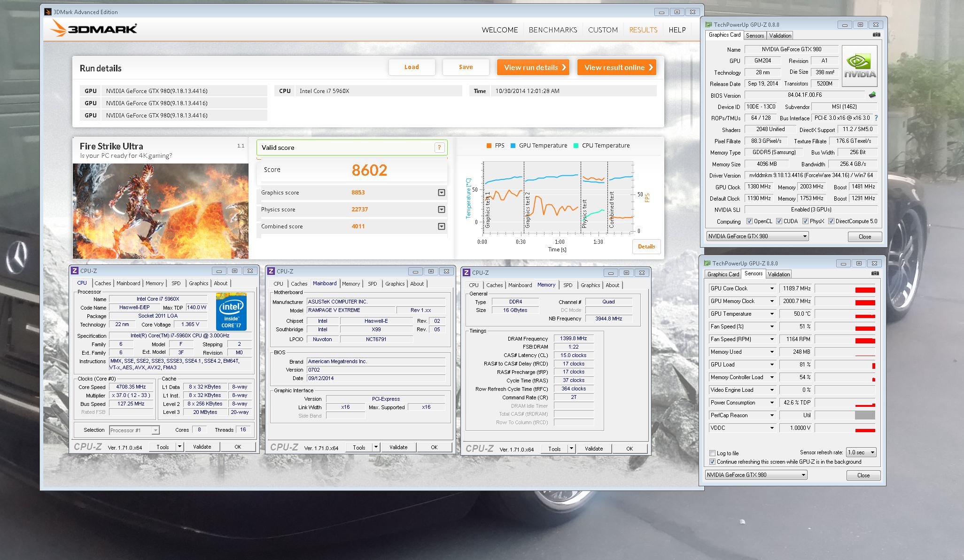964x560 pixels.
Task: Click Validate in the CPU-Z Memory window
Action: point(594,449)
